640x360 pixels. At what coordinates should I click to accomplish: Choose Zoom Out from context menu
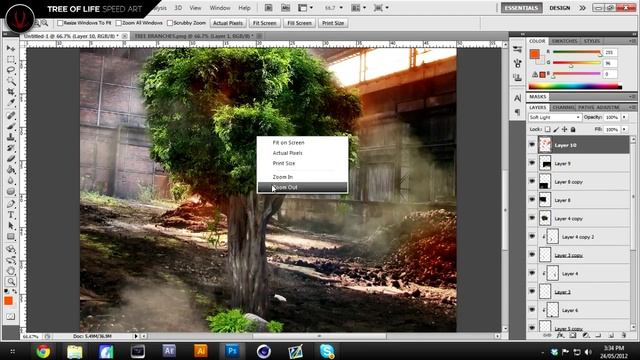click(x=302, y=187)
